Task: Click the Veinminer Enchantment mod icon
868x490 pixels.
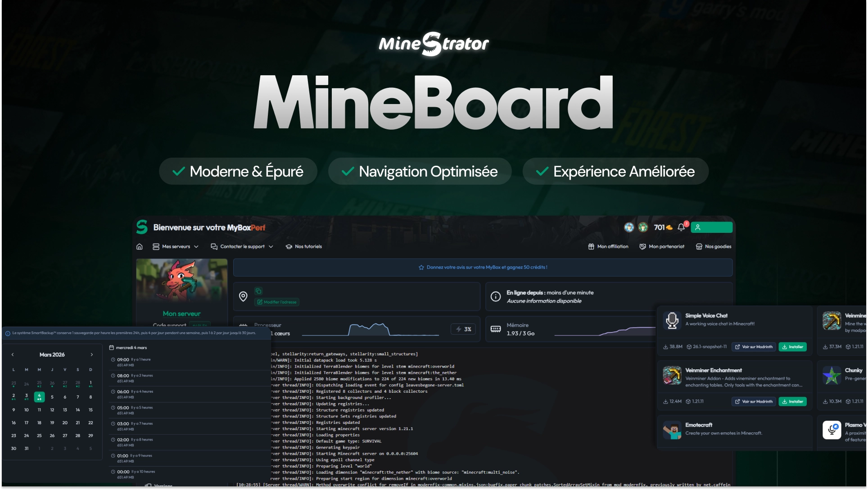Action: click(672, 375)
